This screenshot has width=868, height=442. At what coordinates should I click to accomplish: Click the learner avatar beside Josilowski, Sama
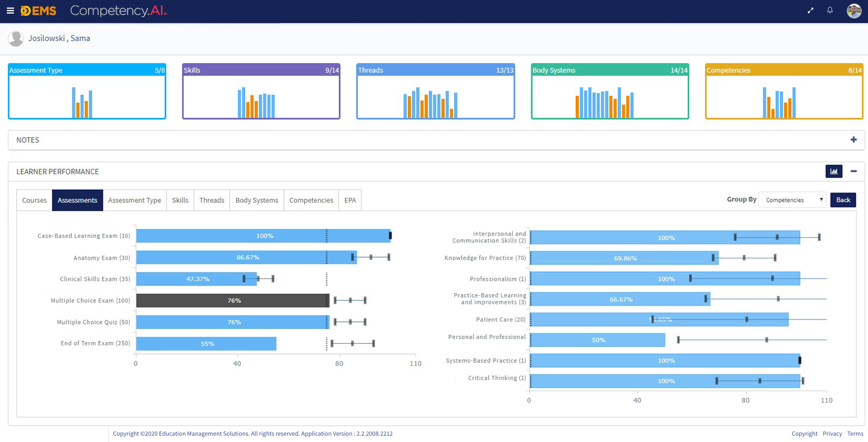16,39
